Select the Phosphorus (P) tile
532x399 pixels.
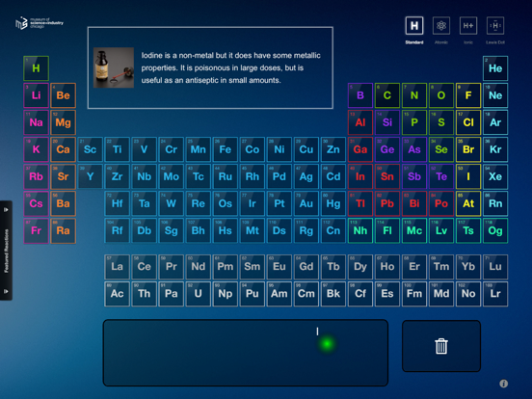[414, 122]
